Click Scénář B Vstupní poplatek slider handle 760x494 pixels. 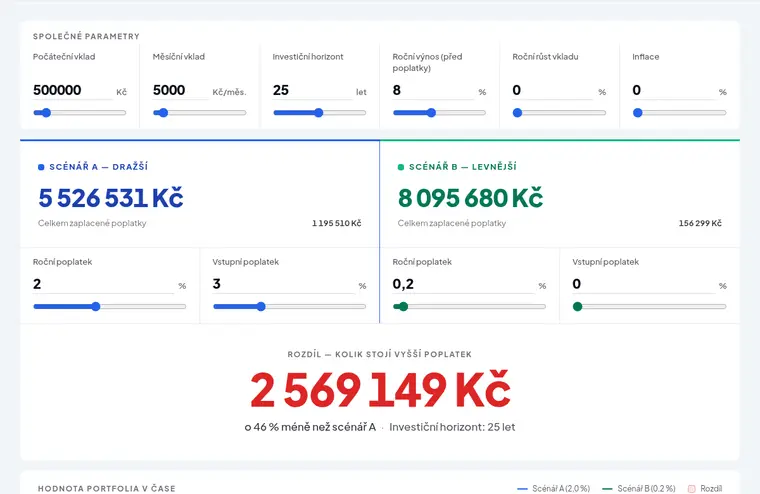point(577,306)
